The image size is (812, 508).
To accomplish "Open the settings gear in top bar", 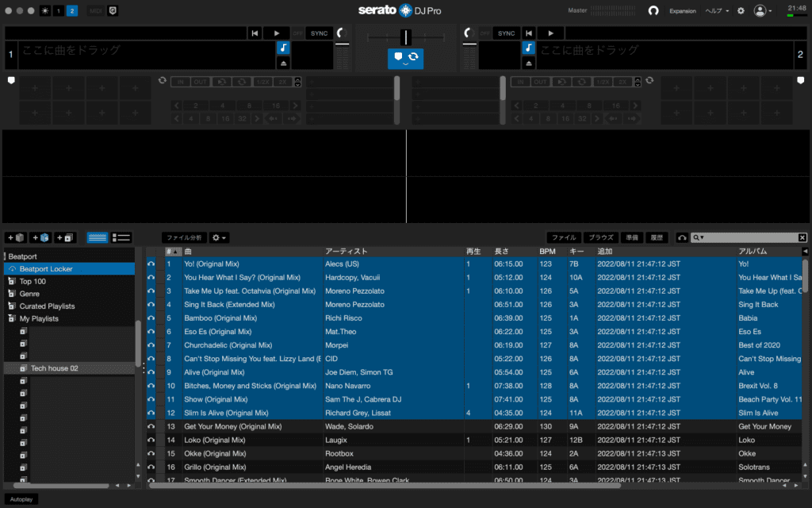I will (x=741, y=10).
